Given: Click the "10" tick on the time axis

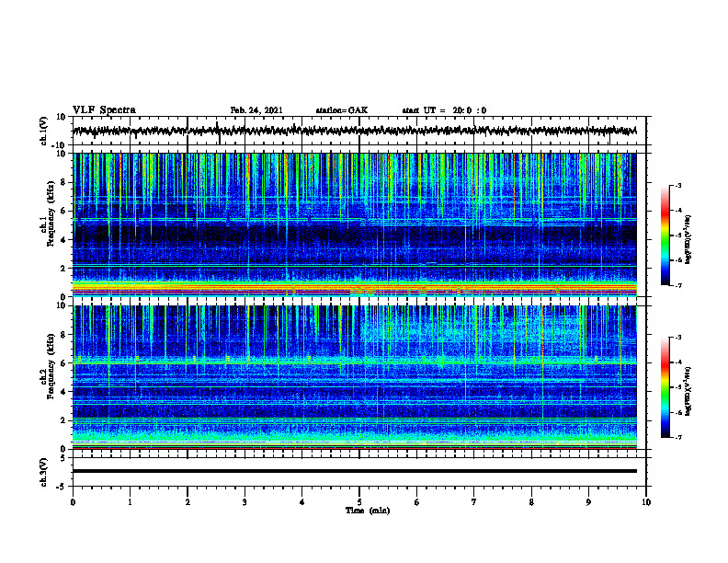Looking at the screenshot, I should pyautogui.click(x=646, y=502).
